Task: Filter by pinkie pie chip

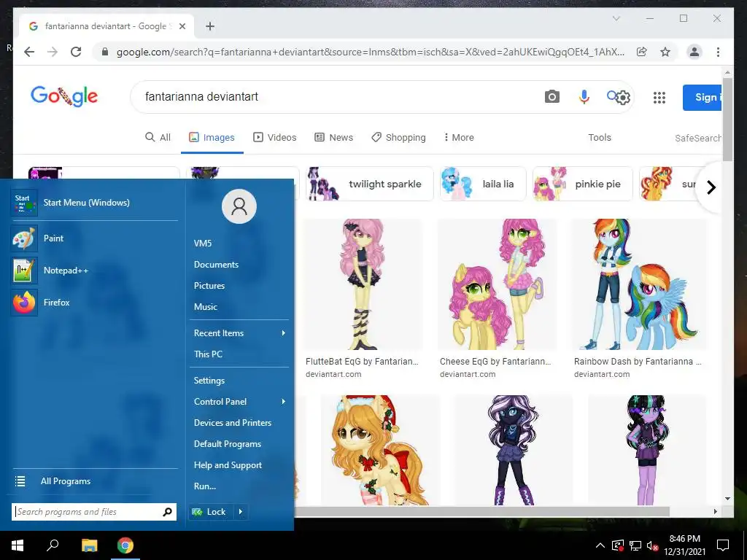Action: coord(583,184)
